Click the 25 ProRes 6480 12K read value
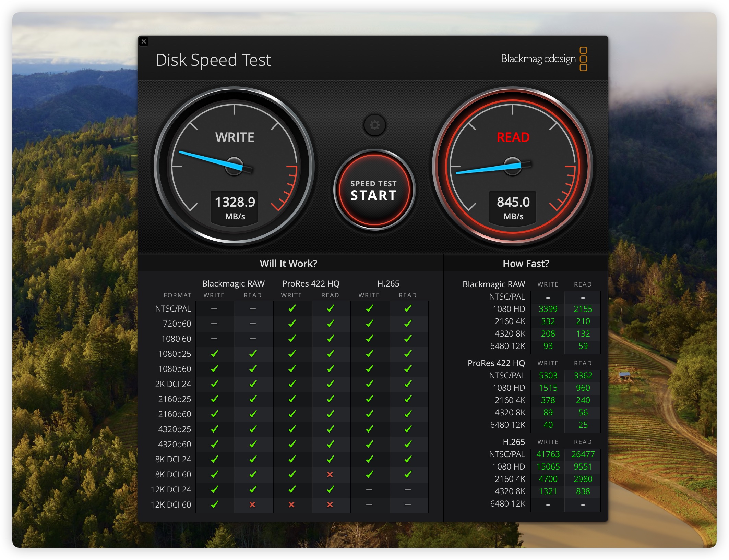 (583, 425)
